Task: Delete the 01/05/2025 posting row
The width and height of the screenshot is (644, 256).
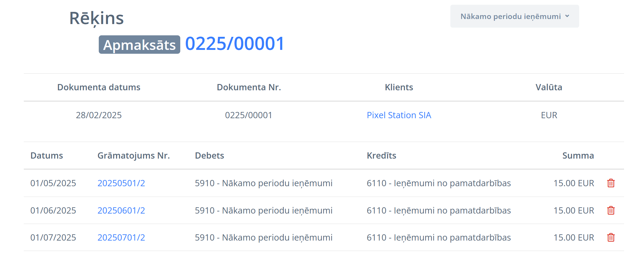Action: point(611,183)
